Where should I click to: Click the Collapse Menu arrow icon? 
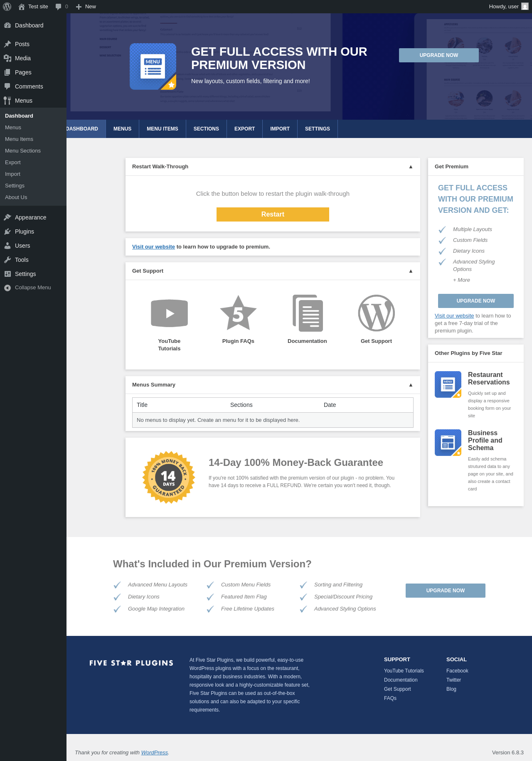[x=7, y=288]
